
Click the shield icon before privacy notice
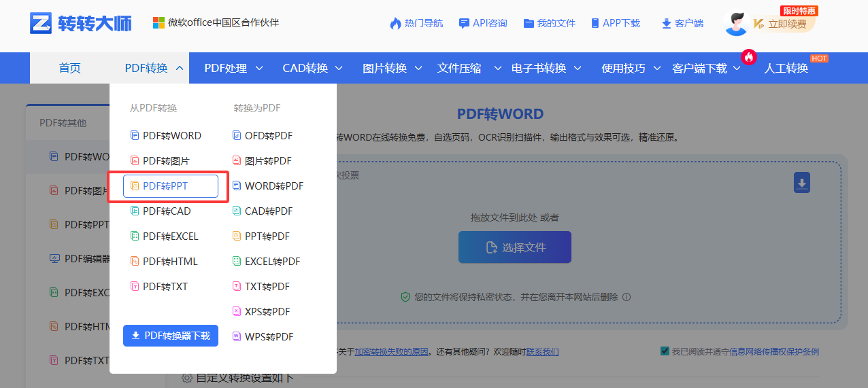405,297
